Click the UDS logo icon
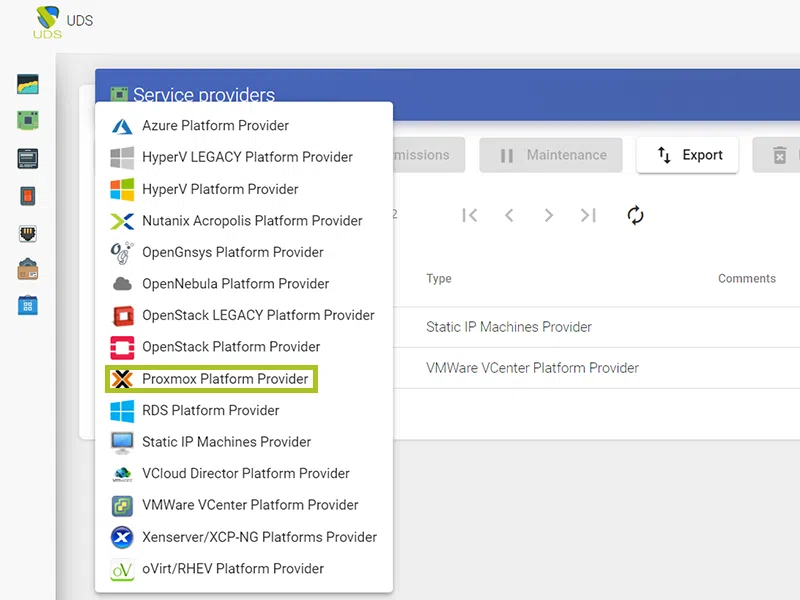The width and height of the screenshot is (800, 600). (47, 22)
